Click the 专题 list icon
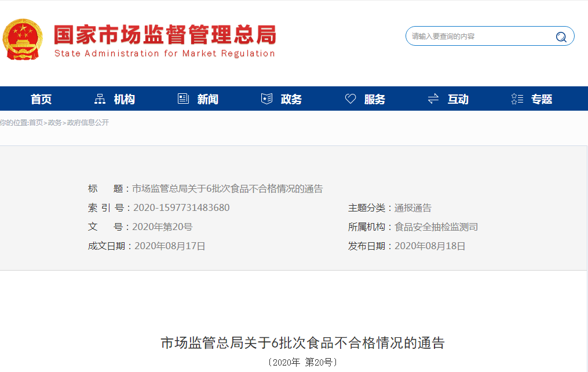The height and width of the screenshot is (372, 588). 517,99
